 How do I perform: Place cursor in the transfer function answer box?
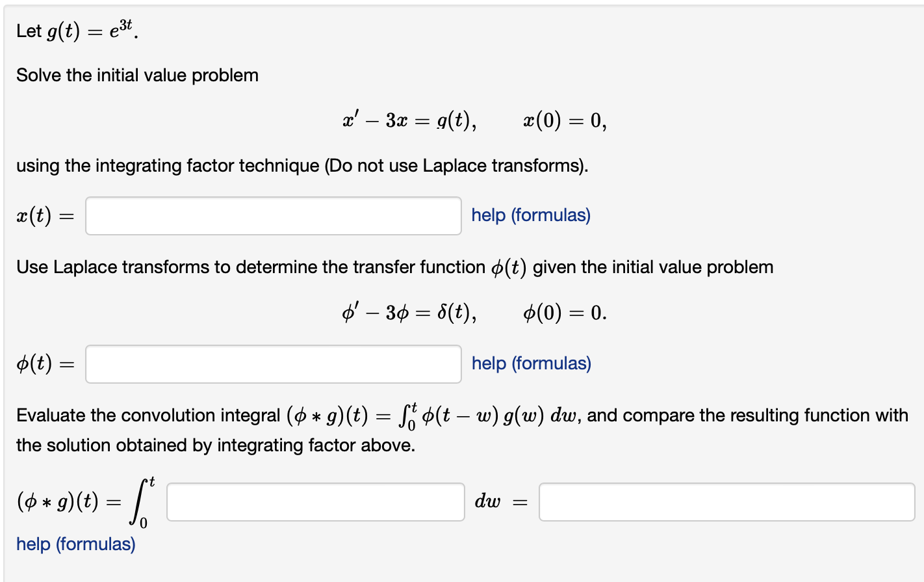(x=273, y=364)
